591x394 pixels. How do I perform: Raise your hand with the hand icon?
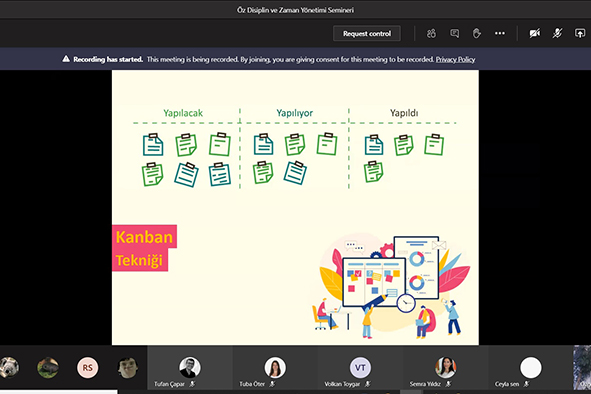(x=477, y=34)
